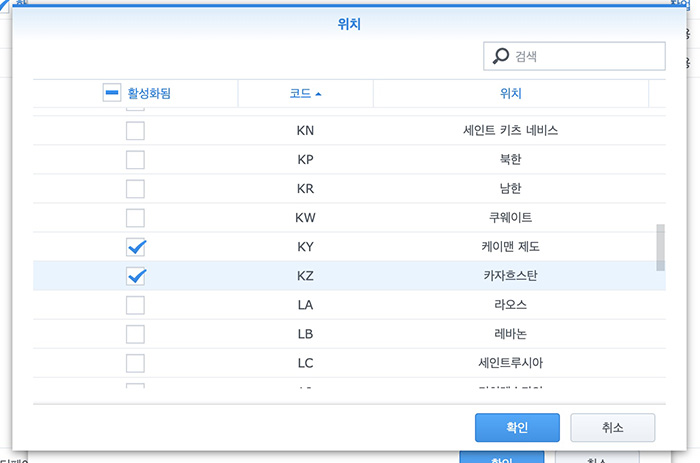Screen dimensions: 700x463
Task: Confirm with the 확인 button
Action: (x=517, y=427)
